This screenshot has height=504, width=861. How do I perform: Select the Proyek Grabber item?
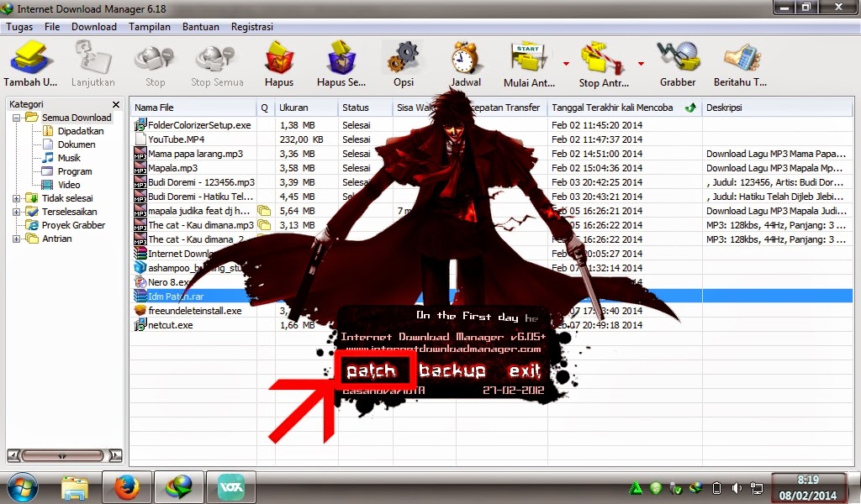[73, 225]
